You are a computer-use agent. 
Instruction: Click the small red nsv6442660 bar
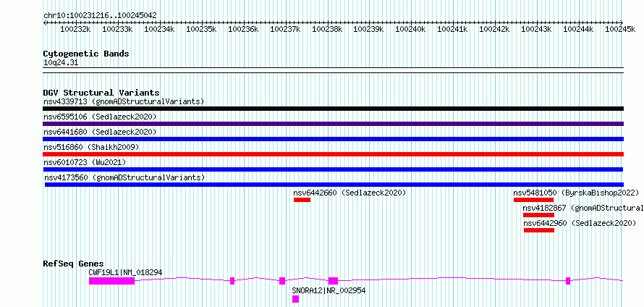pyautogui.click(x=302, y=200)
